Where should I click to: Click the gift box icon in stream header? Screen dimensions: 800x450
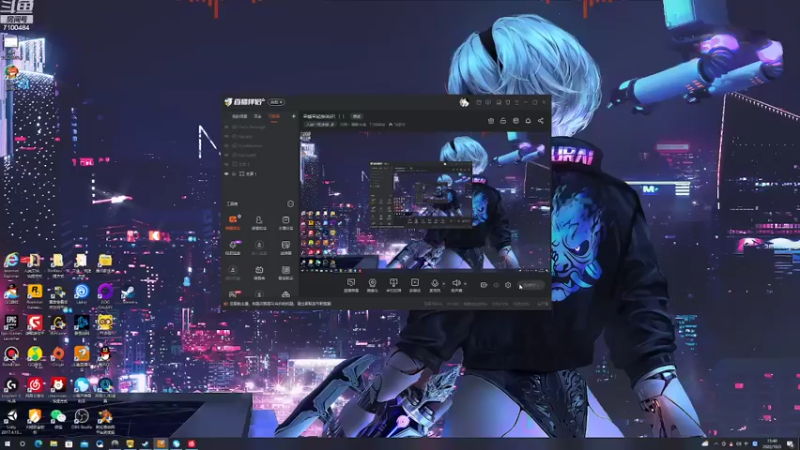(x=491, y=120)
